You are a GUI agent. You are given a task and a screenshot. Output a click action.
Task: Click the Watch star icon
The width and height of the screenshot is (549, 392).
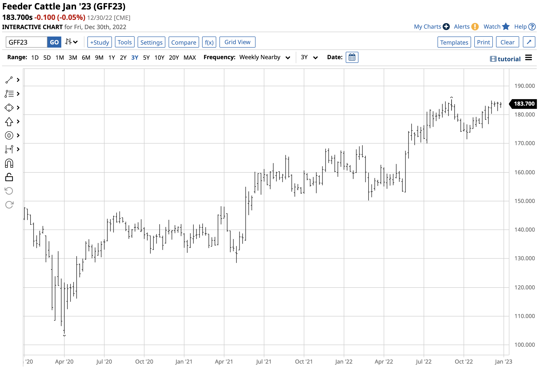(x=506, y=27)
